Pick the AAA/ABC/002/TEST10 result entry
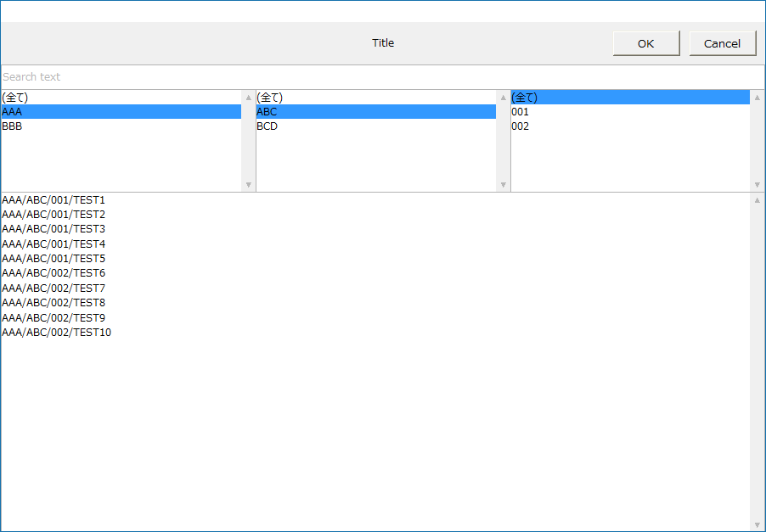The width and height of the screenshot is (766, 532). click(56, 333)
